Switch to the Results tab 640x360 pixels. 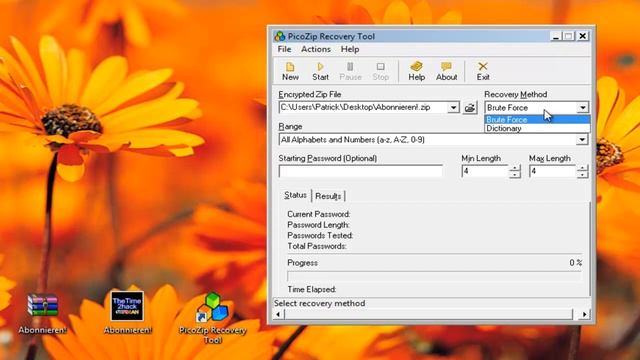328,196
